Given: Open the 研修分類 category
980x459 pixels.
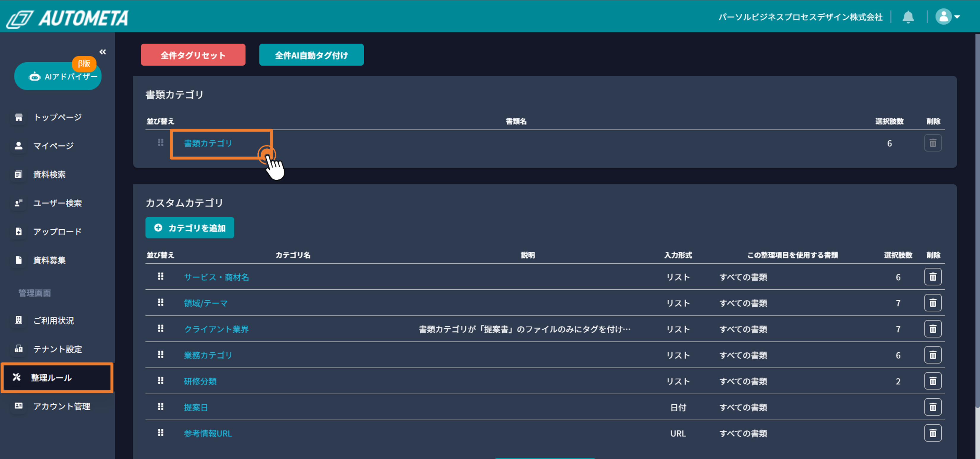Looking at the screenshot, I should 200,381.
